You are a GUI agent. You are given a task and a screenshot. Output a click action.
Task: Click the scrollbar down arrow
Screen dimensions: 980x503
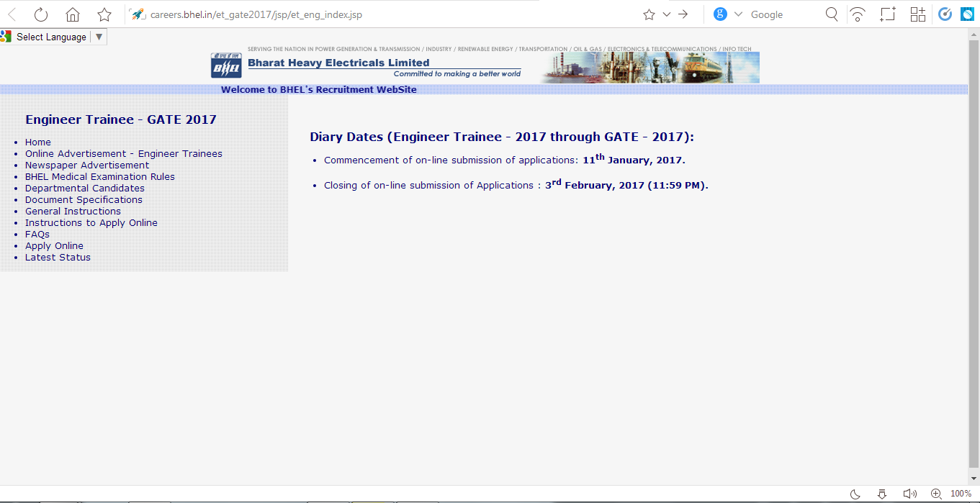click(974, 479)
